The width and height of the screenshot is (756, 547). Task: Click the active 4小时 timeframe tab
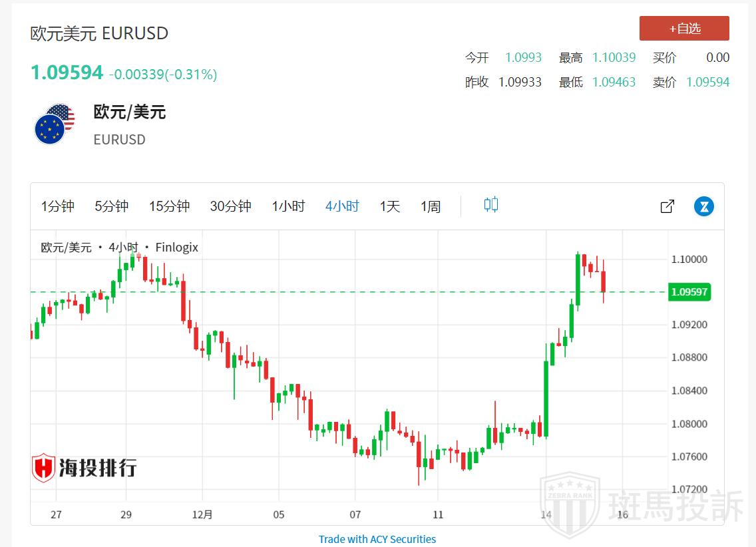[342, 206]
